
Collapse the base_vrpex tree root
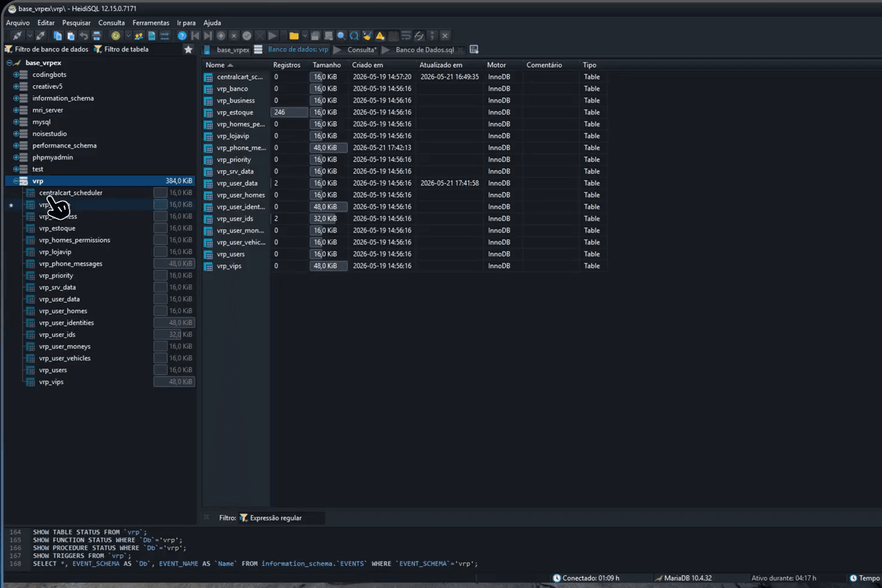tap(10, 62)
